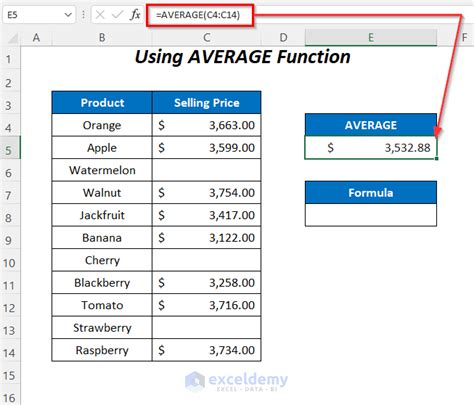This screenshot has height=405, width=474.
Task: Open the formula bar options dots handle
Action: click(83, 15)
